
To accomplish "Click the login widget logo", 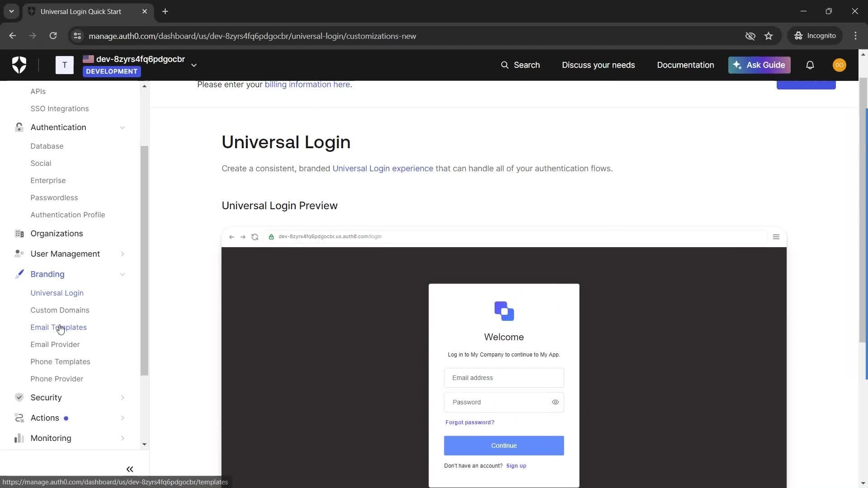I will [504, 311].
